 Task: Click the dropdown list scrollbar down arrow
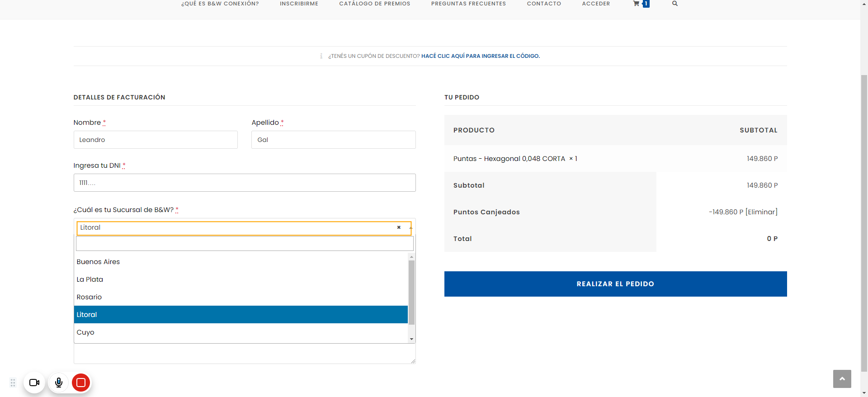point(411,339)
